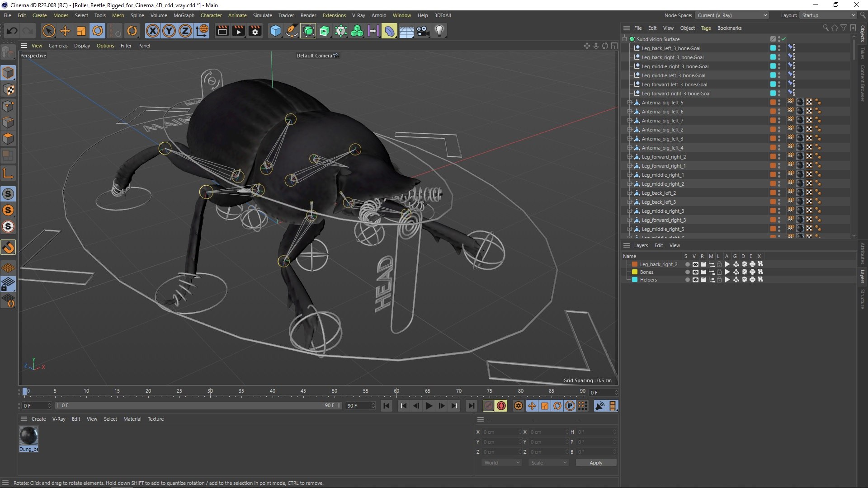Click the X position input field
The height and width of the screenshot is (488, 868).
tap(502, 432)
